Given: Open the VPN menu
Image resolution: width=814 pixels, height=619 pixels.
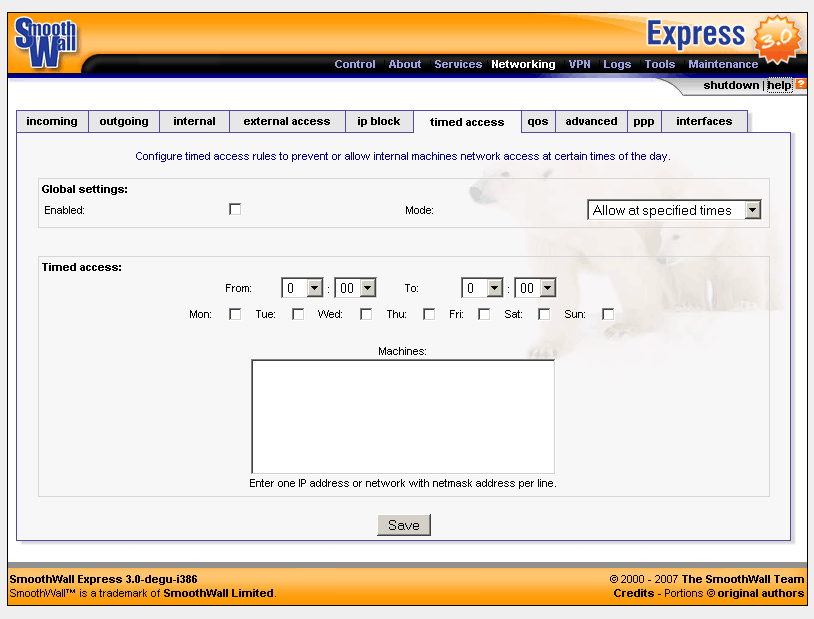Looking at the screenshot, I should tap(579, 64).
